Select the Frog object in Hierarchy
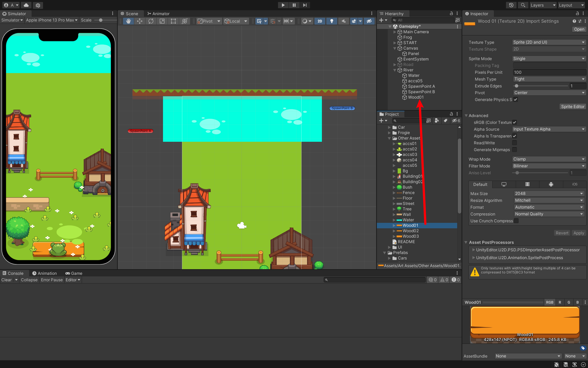 coord(407,37)
